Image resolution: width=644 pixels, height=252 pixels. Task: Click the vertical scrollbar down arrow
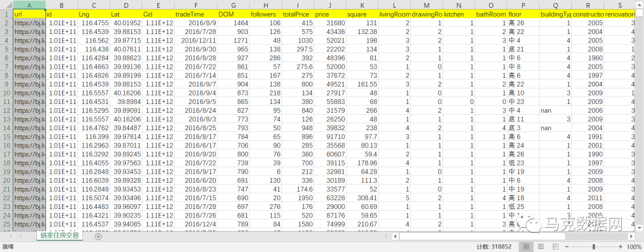640,226
